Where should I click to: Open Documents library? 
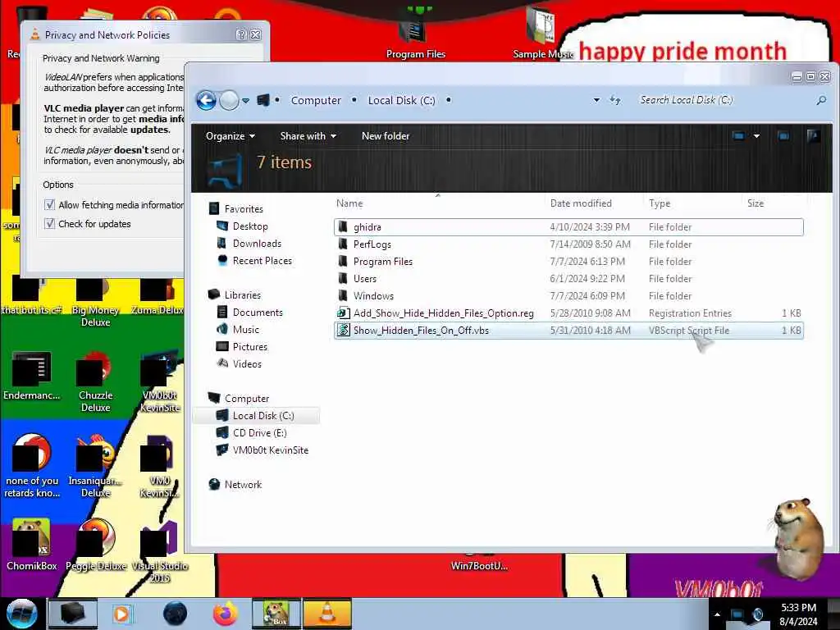pyautogui.click(x=257, y=313)
